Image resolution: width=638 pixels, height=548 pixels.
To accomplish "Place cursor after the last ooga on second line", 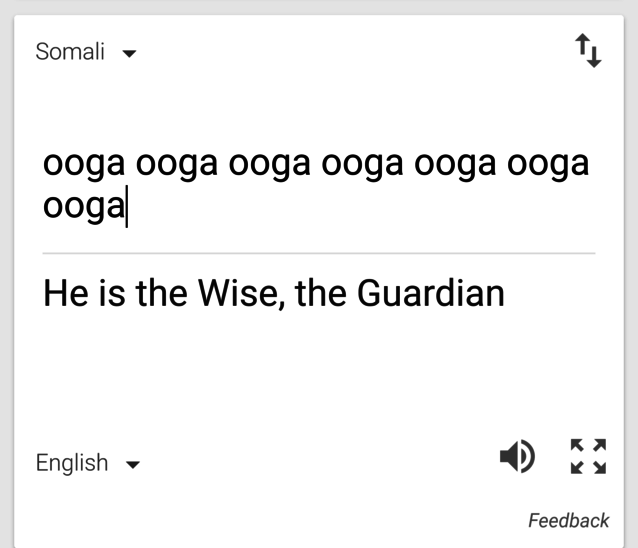I will tap(126, 208).
